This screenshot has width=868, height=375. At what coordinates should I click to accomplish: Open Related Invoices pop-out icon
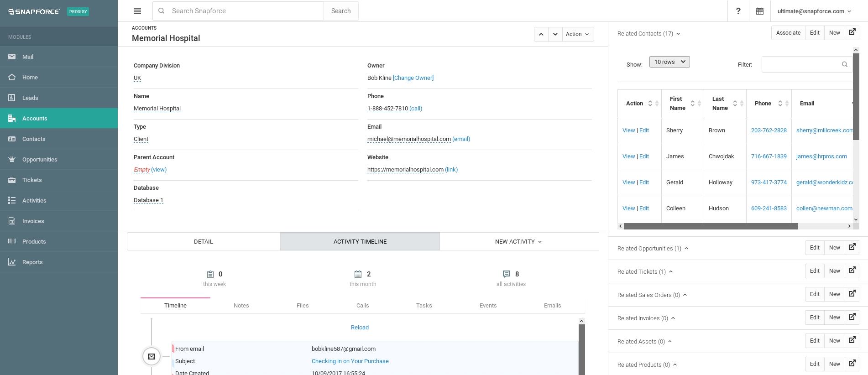(x=852, y=317)
